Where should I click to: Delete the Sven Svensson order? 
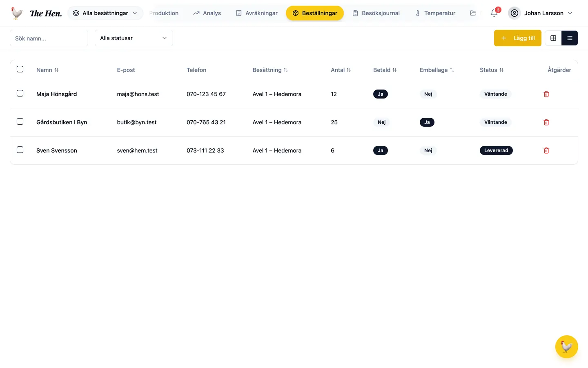(546, 150)
